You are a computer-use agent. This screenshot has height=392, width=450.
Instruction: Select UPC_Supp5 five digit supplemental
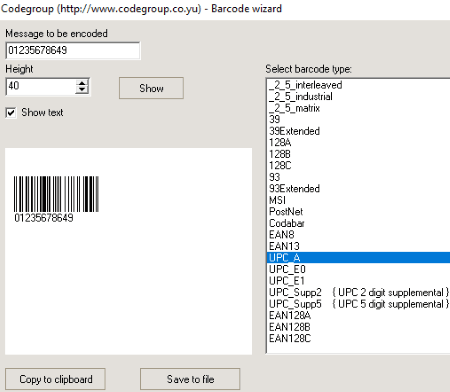359,304
